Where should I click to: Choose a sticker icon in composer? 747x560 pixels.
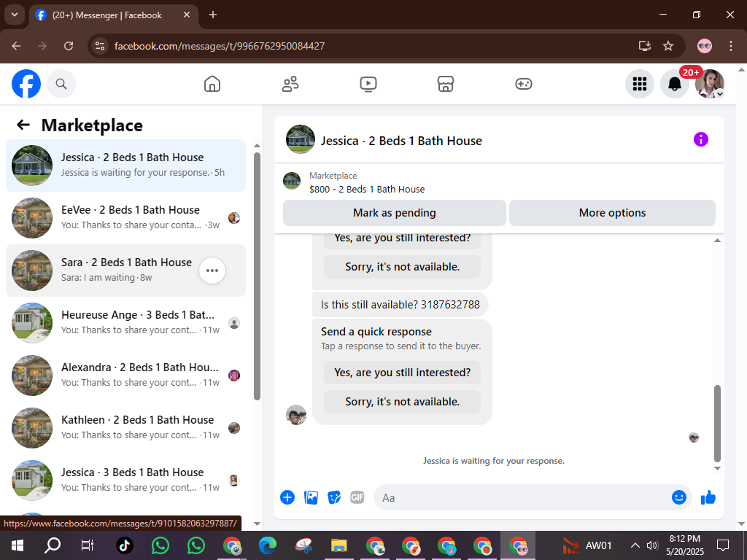334,497
